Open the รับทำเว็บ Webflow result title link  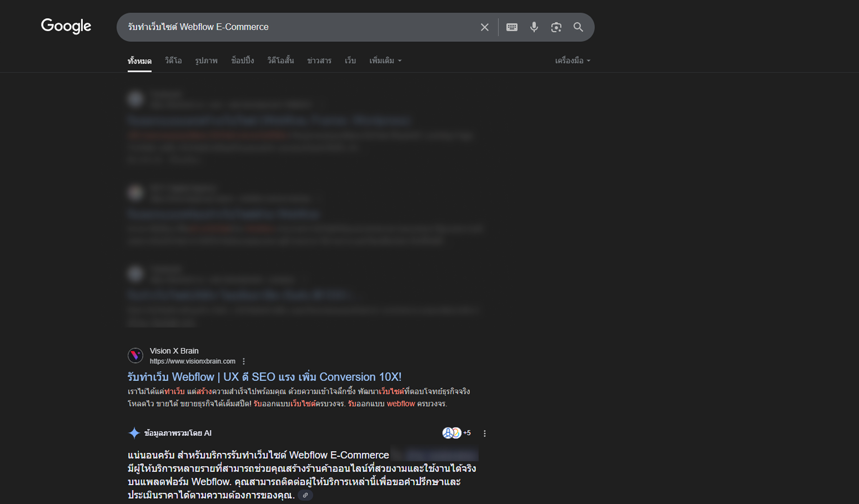click(x=264, y=377)
